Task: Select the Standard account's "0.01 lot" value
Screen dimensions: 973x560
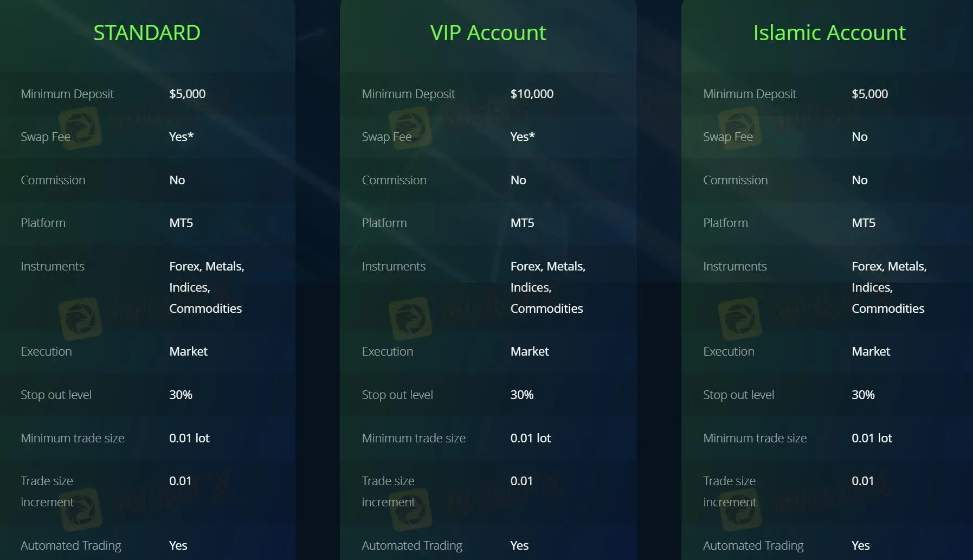Action: coord(189,438)
